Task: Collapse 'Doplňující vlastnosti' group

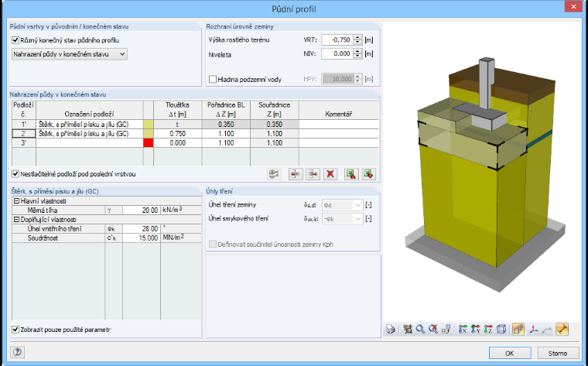Action: [16, 220]
